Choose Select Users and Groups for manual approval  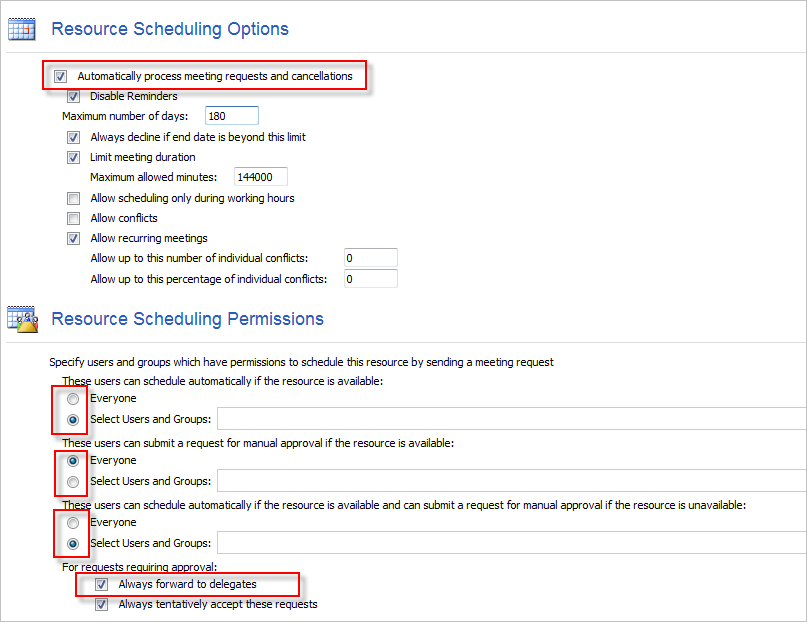click(x=74, y=482)
